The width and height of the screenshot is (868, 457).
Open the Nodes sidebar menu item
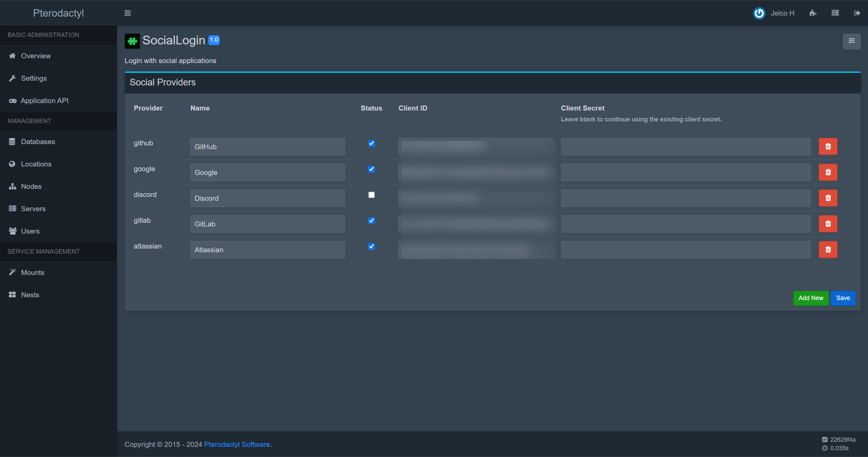tap(31, 186)
